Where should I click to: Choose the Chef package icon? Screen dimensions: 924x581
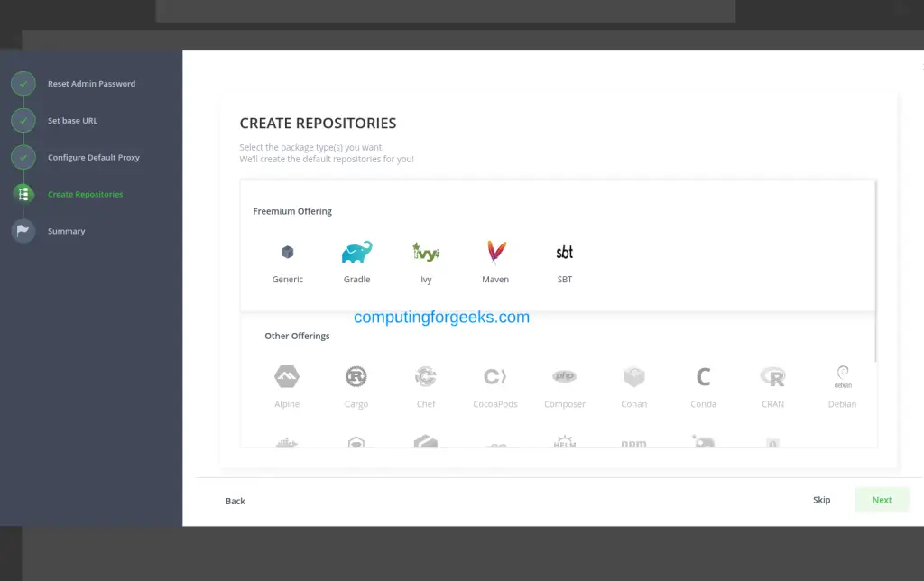[x=426, y=376]
